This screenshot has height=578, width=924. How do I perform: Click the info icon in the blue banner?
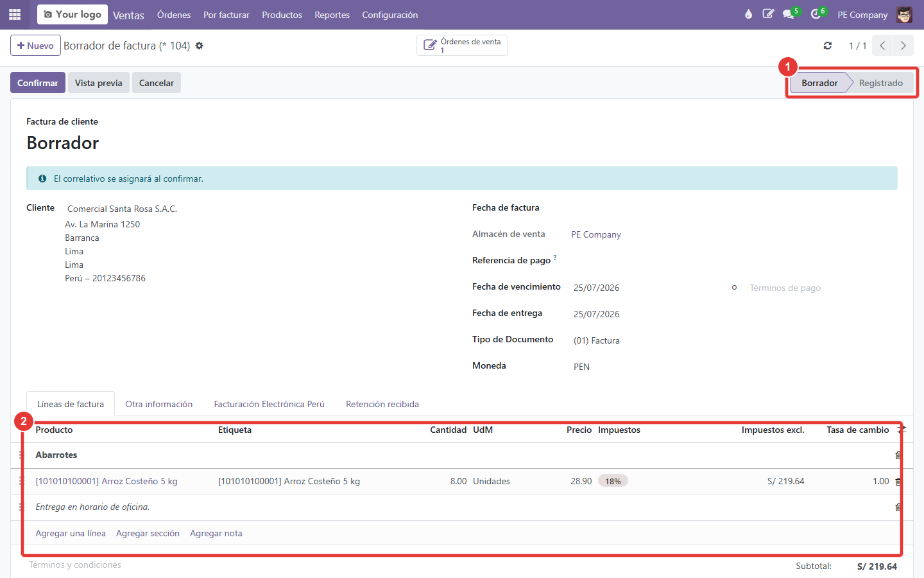click(x=42, y=179)
